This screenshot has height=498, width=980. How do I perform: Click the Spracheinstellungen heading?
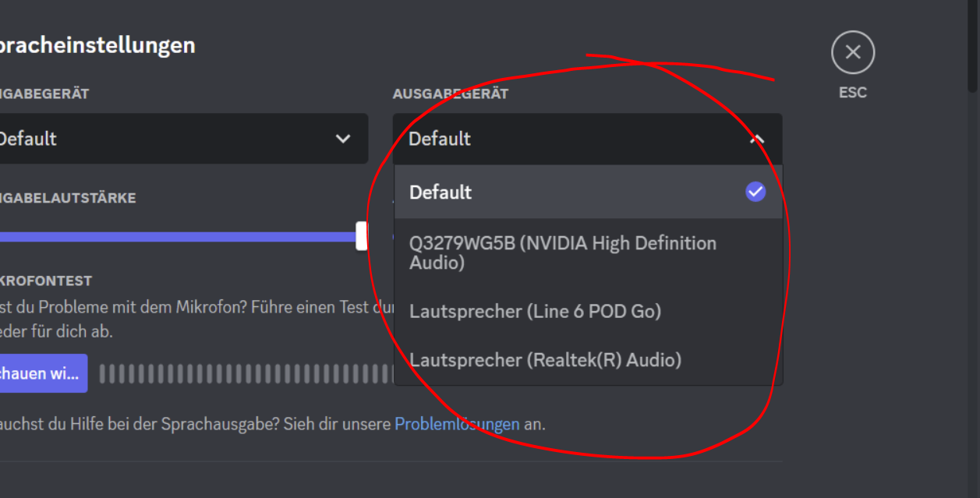click(97, 45)
